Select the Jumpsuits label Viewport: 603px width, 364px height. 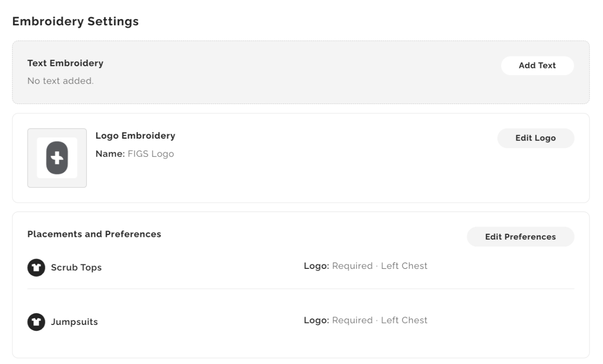(74, 322)
